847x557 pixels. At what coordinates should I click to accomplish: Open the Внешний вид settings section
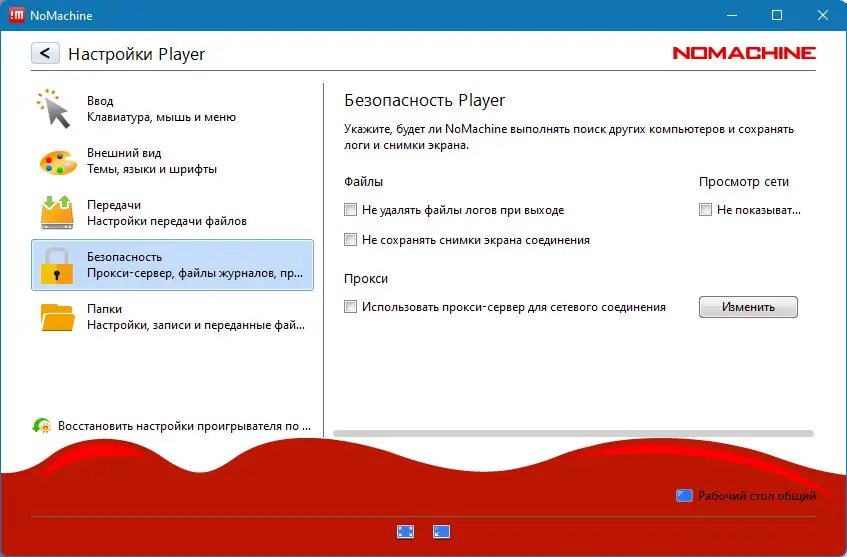[x=172, y=161]
